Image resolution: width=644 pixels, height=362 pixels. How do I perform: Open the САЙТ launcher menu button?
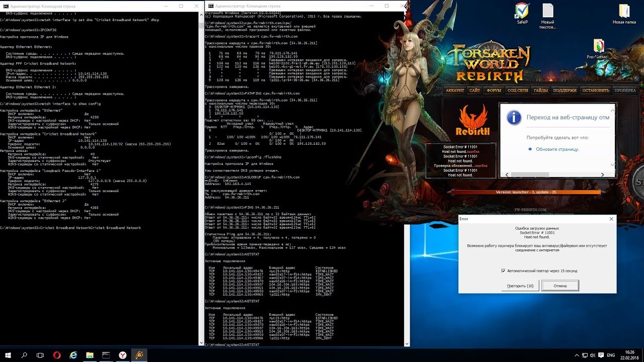pyautogui.click(x=474, y=90)
